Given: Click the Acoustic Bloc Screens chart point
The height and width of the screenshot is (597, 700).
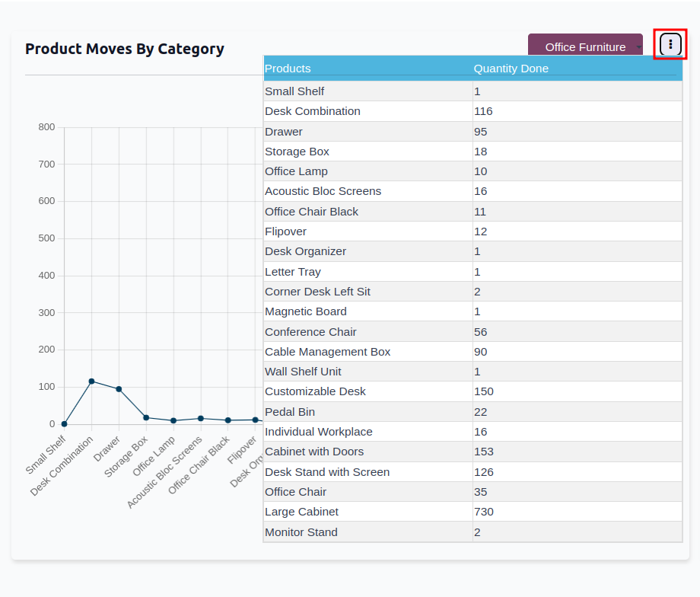Looking at the screenshot, I should pos(201,418).
